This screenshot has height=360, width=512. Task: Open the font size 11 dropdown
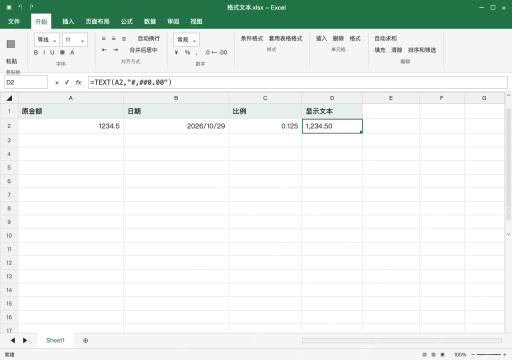[75, 40]
